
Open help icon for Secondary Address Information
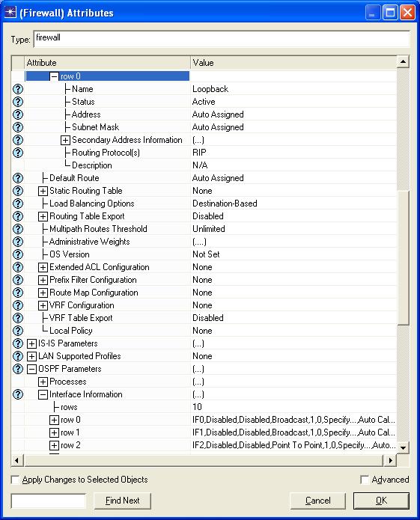coord(18,140)
